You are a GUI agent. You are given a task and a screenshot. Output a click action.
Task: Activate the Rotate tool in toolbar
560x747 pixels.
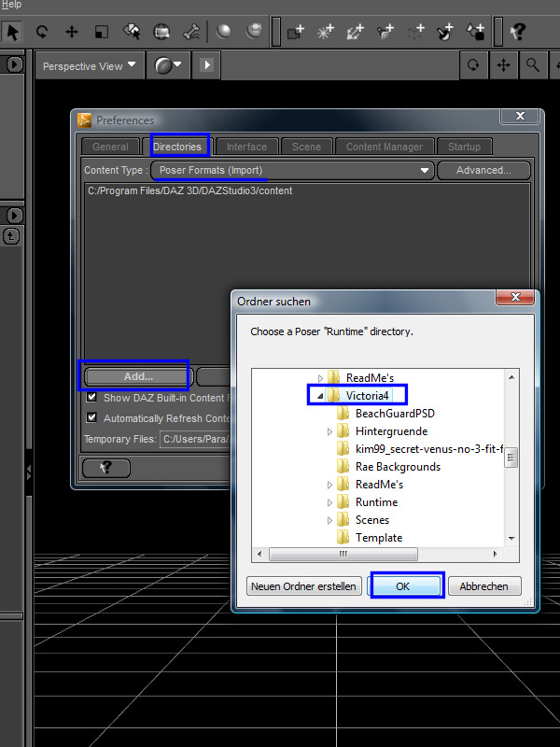(42, 32)
